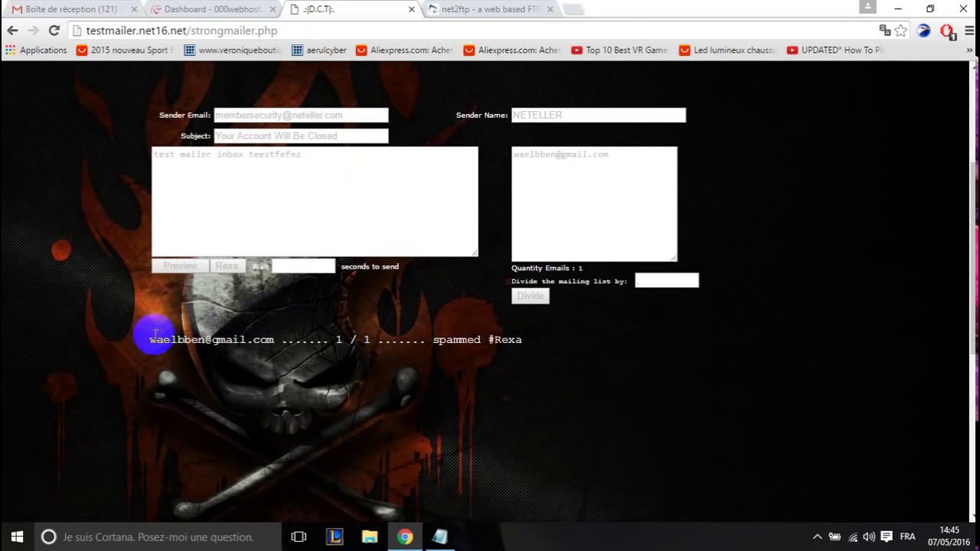Open League of Legends taskbar icon

(335, 536)
